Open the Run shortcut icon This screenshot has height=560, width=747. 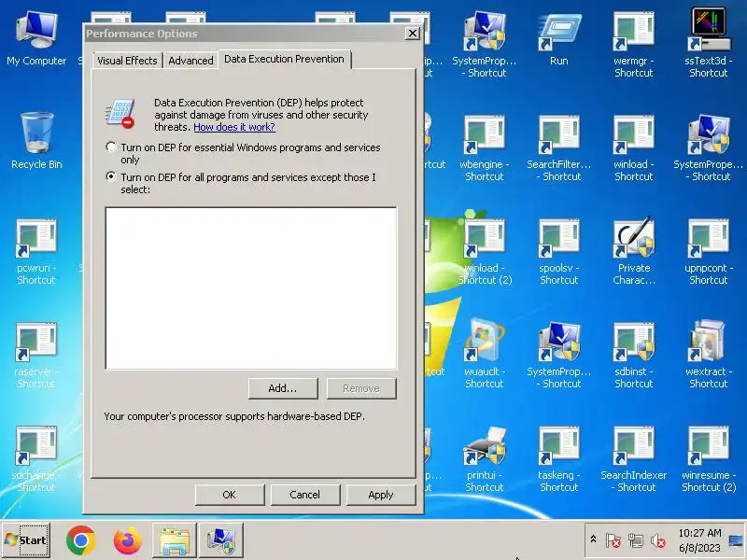pos(558,38)
